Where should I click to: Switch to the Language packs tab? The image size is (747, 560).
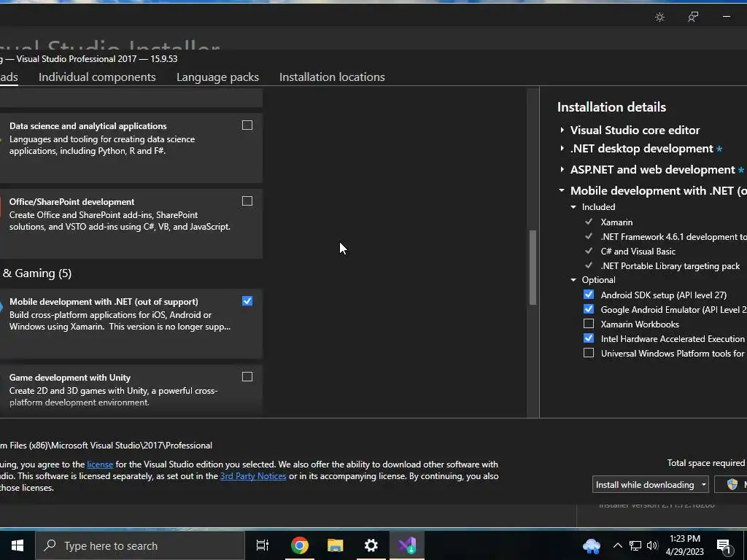coord(217,77)
